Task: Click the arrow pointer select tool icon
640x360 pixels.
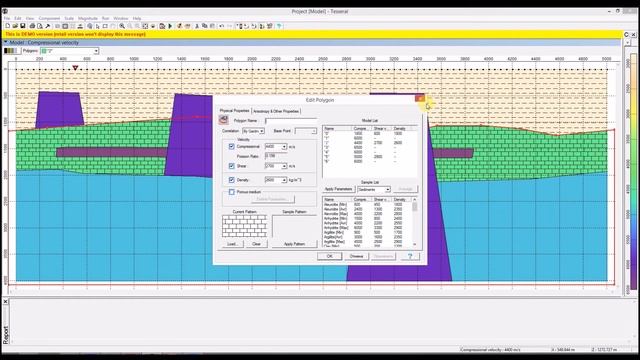Action: pos(98,26)
